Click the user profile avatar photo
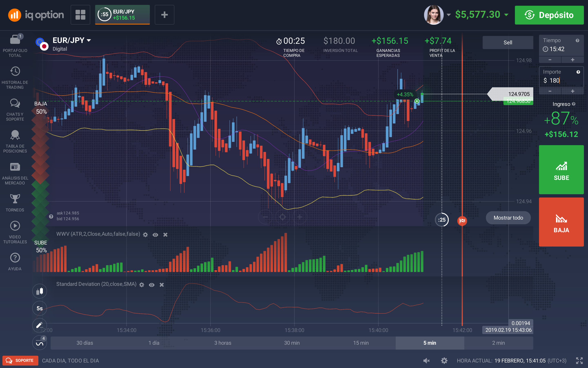The height and width of the screenshot is (368, 588). 434,15
